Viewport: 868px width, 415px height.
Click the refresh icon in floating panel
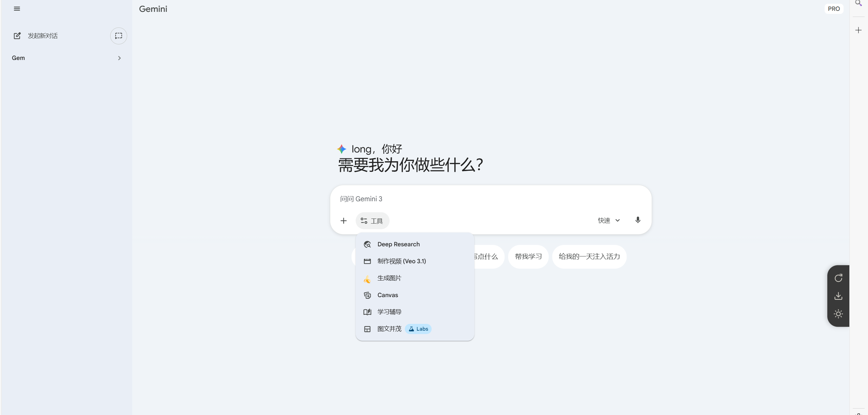click(x=838, y=278)
